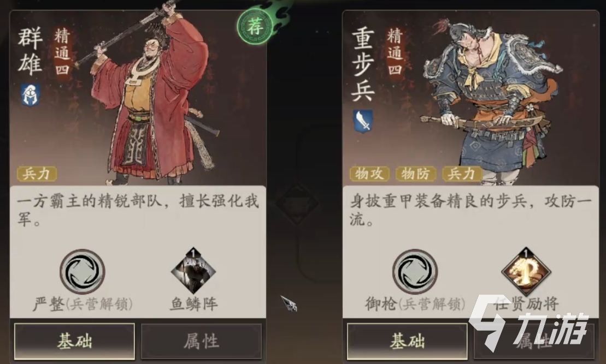
Task: Click the dark diamond emblem between the cards
Action: pyautogui.click(x=297, y=204)
